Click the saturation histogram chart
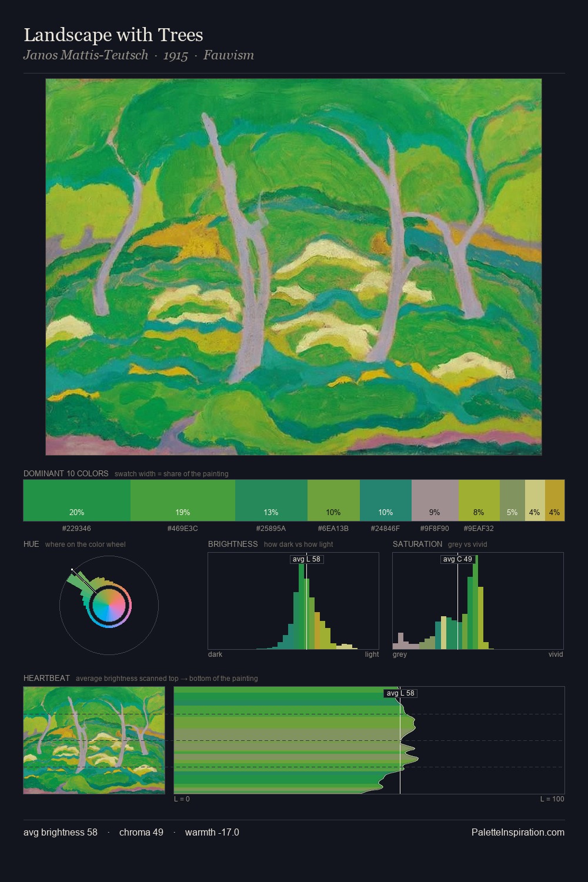 [x=478, y=601]
